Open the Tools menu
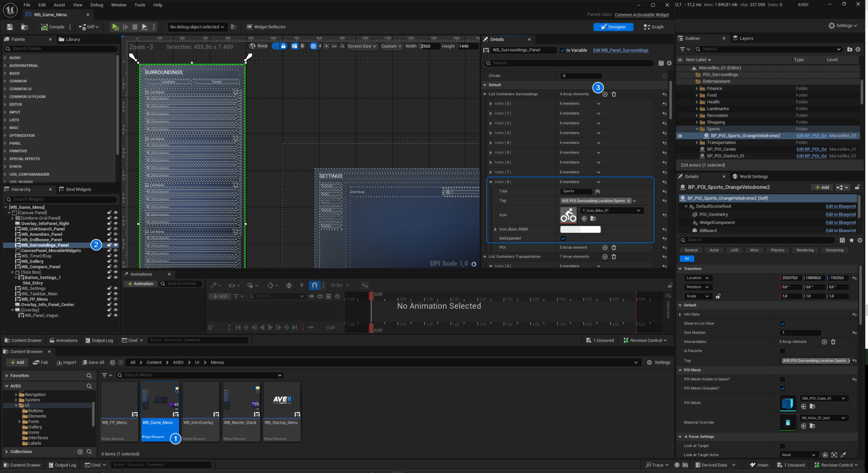The image size is (868, 473). click(139, 5)
